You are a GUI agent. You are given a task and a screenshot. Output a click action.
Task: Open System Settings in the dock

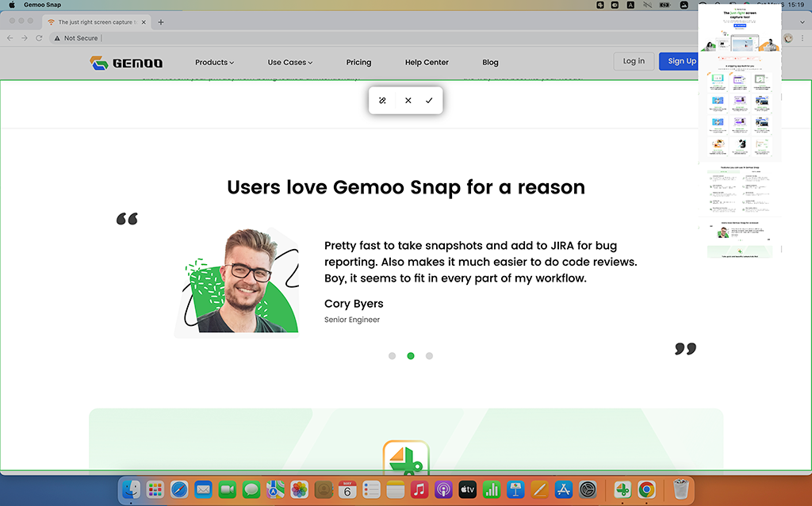pyautogui.click(x=588, y=489)
